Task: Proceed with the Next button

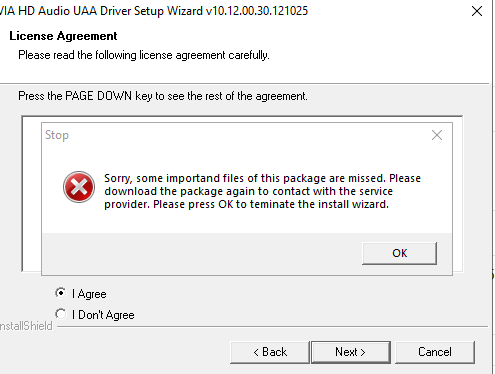Action: [351, 352]
